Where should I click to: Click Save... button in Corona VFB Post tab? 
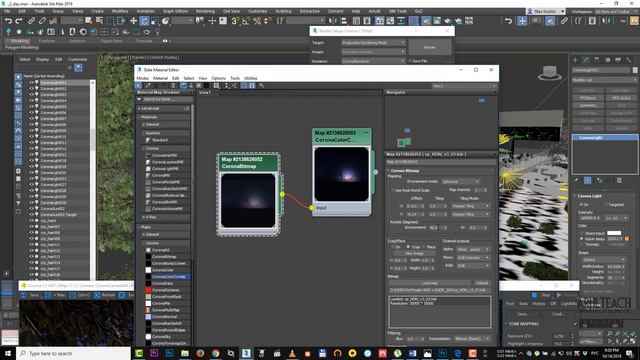[x=524, y=314]
